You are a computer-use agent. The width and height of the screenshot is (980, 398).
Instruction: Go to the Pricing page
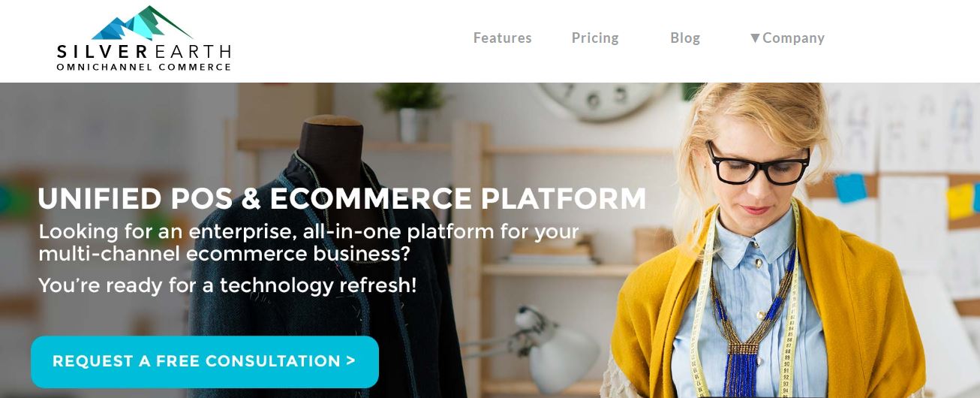595,38
